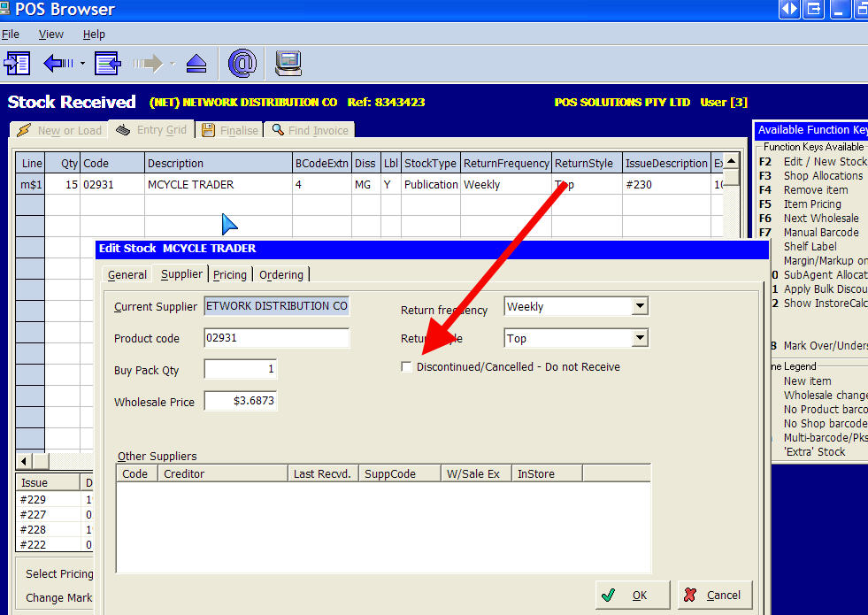
Task: Select the MCYCLE TRADER description cell
Action: coord(219,184)
